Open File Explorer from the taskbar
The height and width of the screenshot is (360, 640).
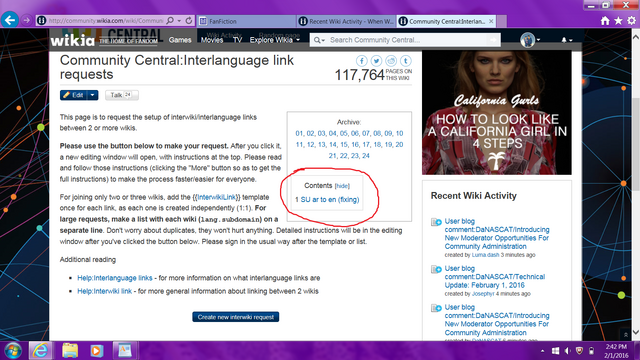coord(70,351)
